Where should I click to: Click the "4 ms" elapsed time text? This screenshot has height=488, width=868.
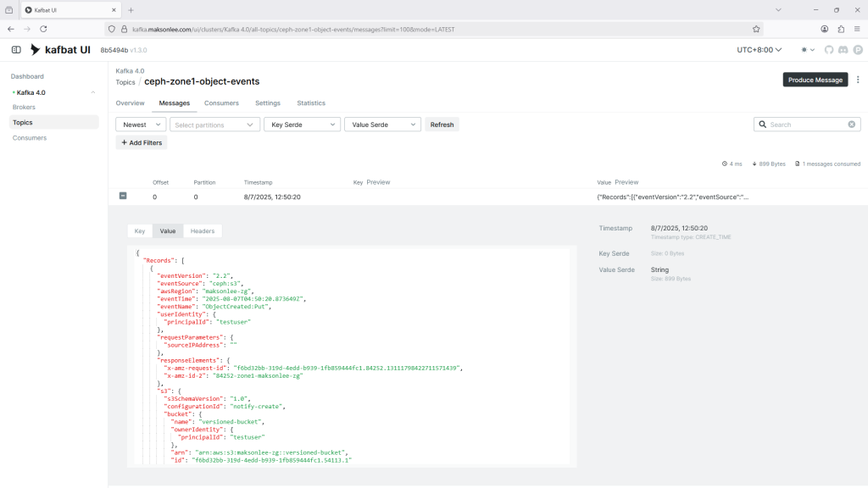736,164
